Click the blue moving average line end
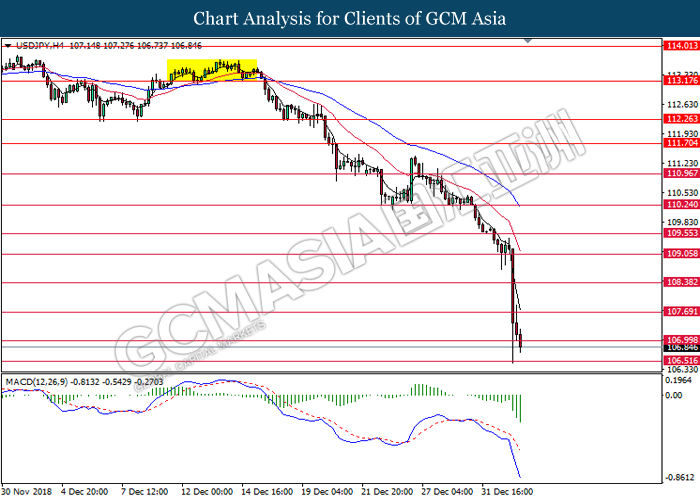 tap(518, 204)
